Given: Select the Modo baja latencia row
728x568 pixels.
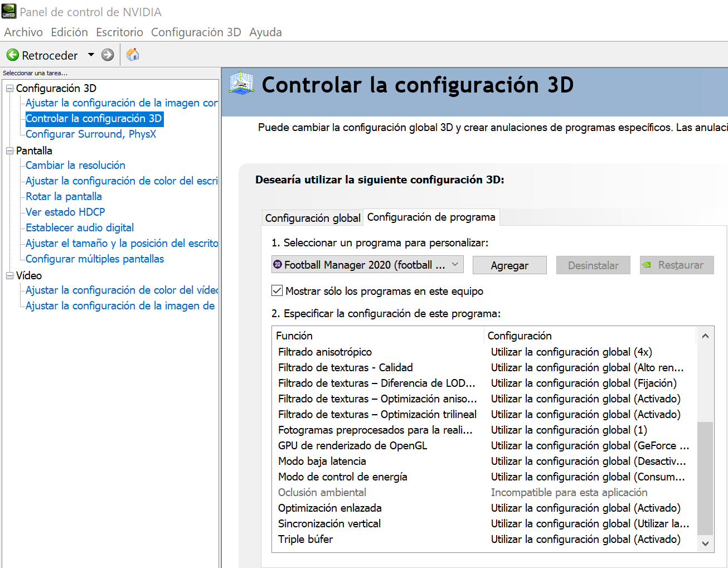Looking at the screenshot, I should coord(484,461).
